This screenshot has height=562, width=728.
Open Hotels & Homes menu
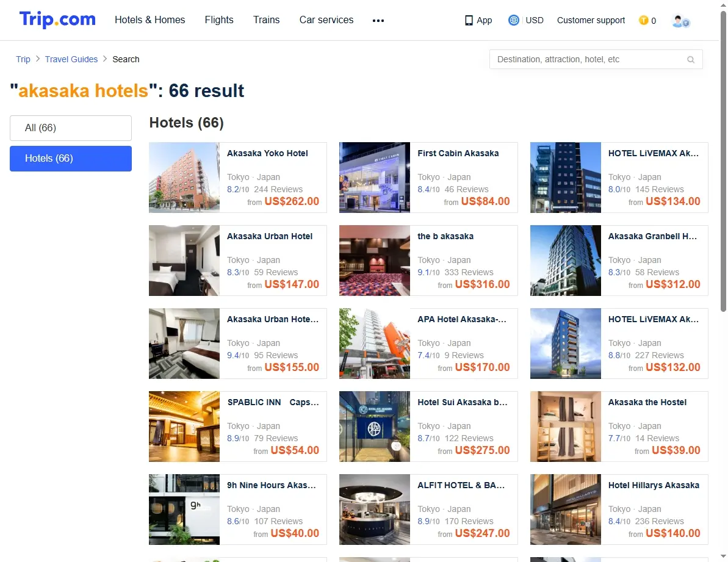pyautogui.click(x=150, y=20)
